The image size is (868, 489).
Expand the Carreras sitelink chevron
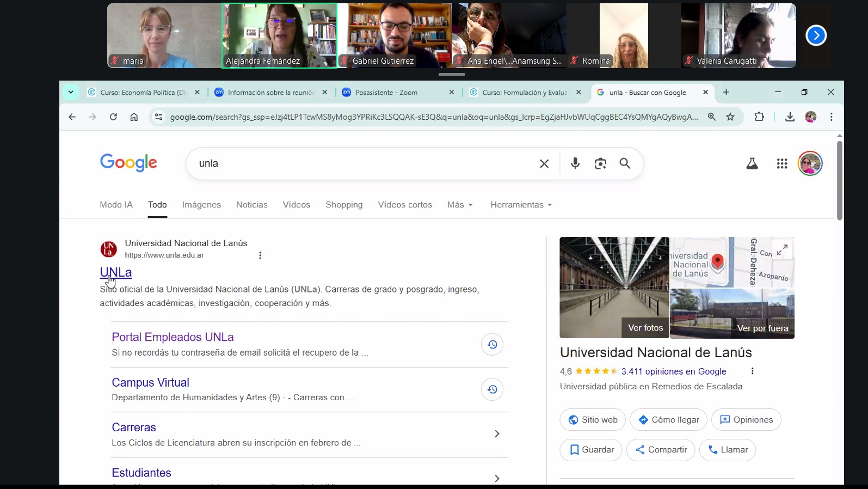(497, 434)
